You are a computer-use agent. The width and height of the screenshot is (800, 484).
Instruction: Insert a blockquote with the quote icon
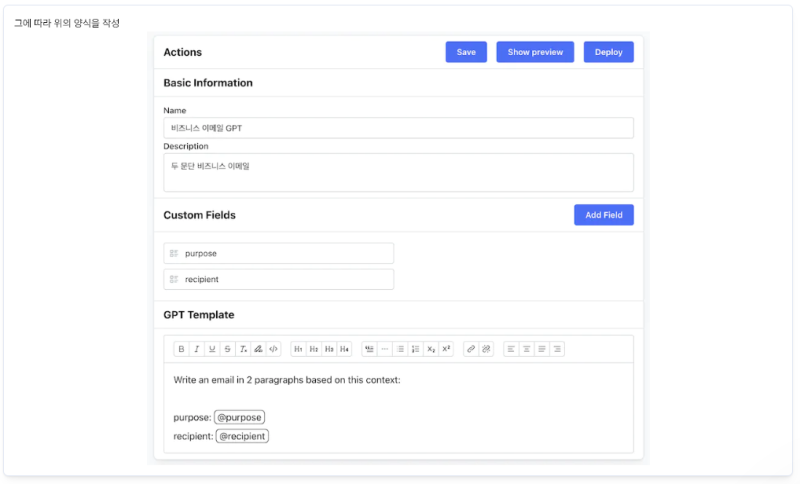[369, 349]
